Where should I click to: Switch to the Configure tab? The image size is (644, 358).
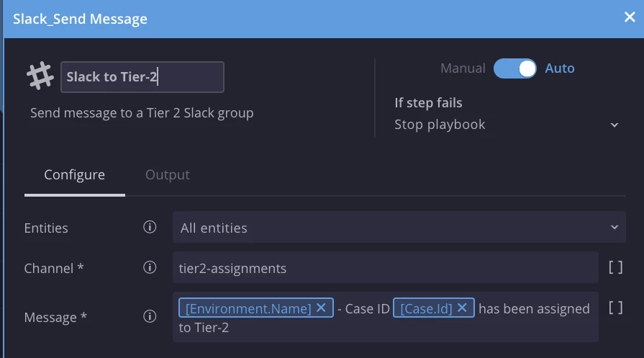(74, 175)
